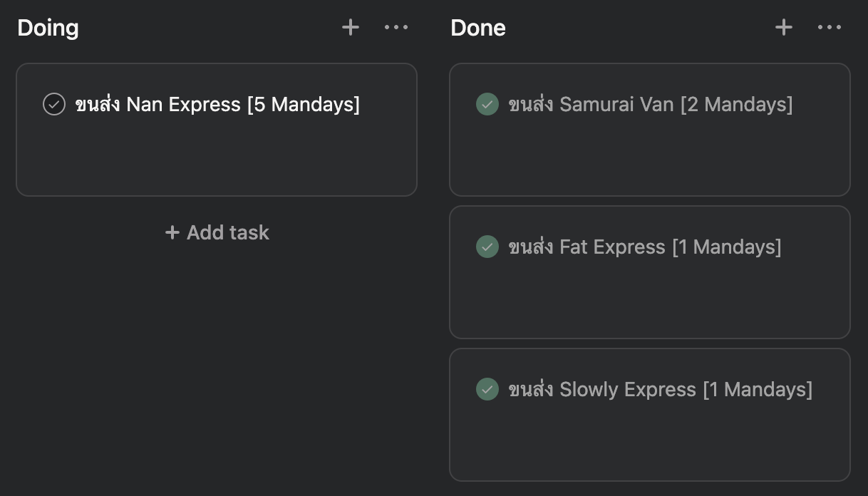
Task: Open more options menu for Done column
Action: click(830, 28)
